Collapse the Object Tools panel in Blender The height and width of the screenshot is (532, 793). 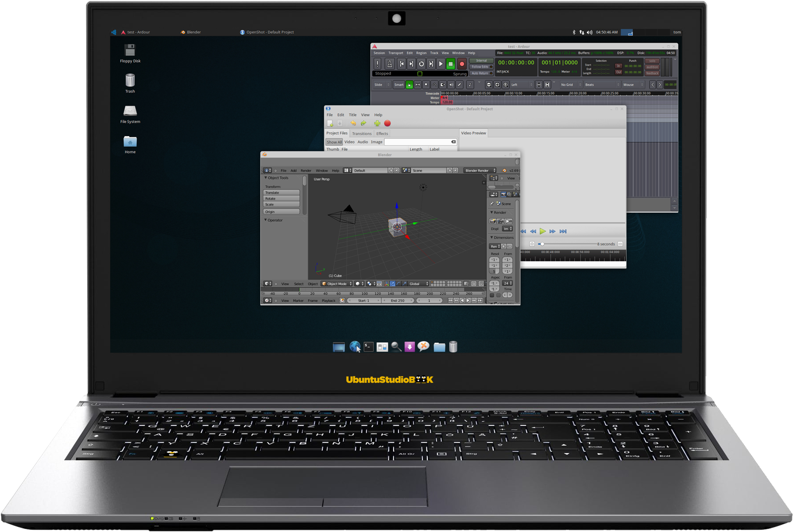pyautogui.click(x=266, y=178)
